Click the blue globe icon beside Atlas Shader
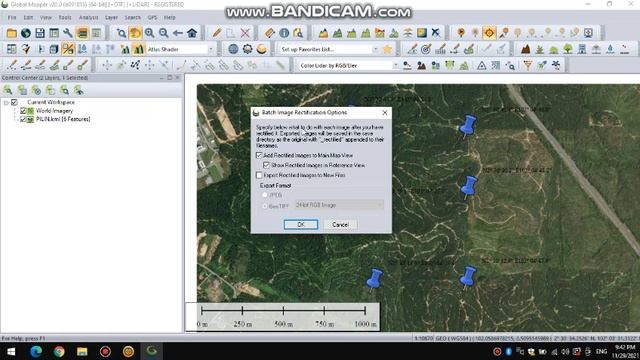 coord(233,49)
